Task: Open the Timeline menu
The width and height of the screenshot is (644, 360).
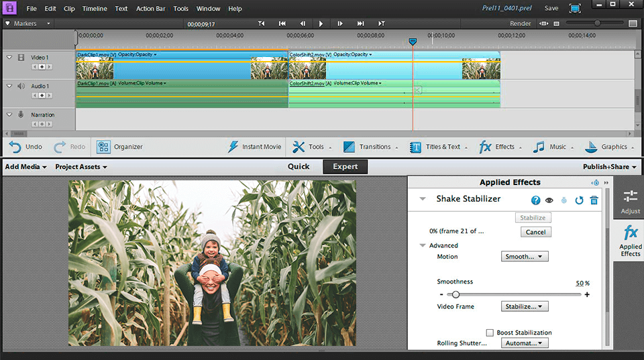Action: (x=95, y=9)
